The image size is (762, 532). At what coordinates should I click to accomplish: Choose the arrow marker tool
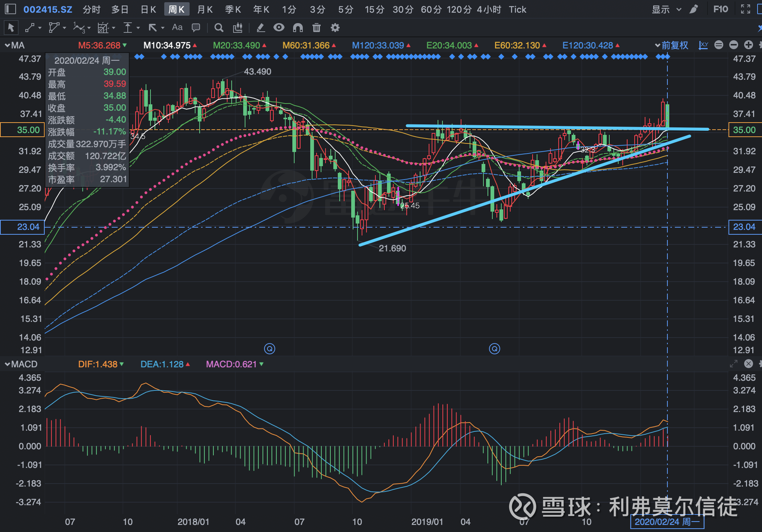coord(153,28)
